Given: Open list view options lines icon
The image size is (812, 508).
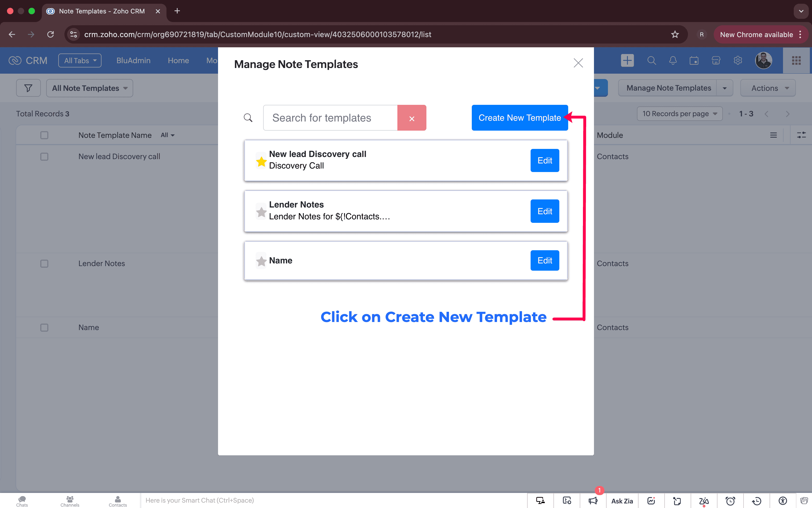Looking at the screenshot, I should pos(773,135).
